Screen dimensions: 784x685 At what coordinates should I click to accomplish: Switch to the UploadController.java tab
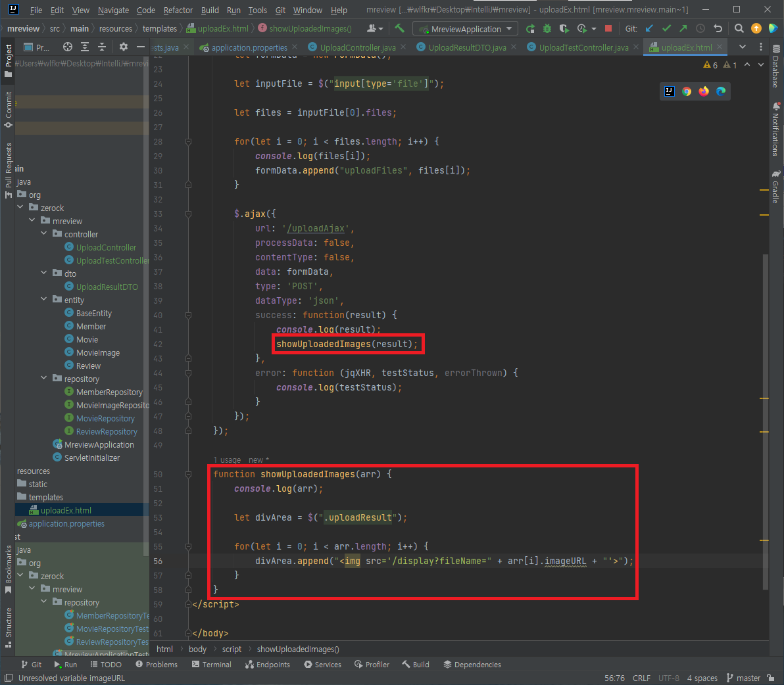coord(358,47)
